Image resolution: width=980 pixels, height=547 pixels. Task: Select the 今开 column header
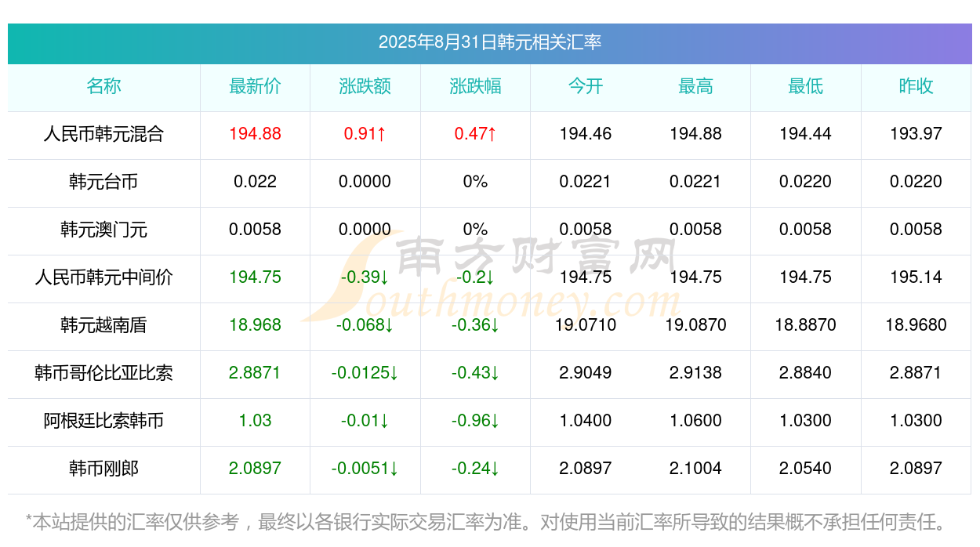click(x=586, y=86)
